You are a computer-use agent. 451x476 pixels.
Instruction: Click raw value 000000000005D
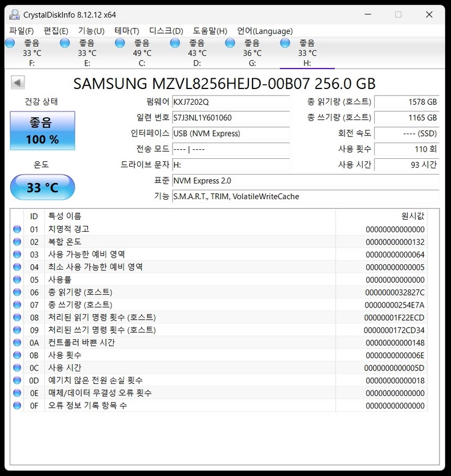pos(394,368)
